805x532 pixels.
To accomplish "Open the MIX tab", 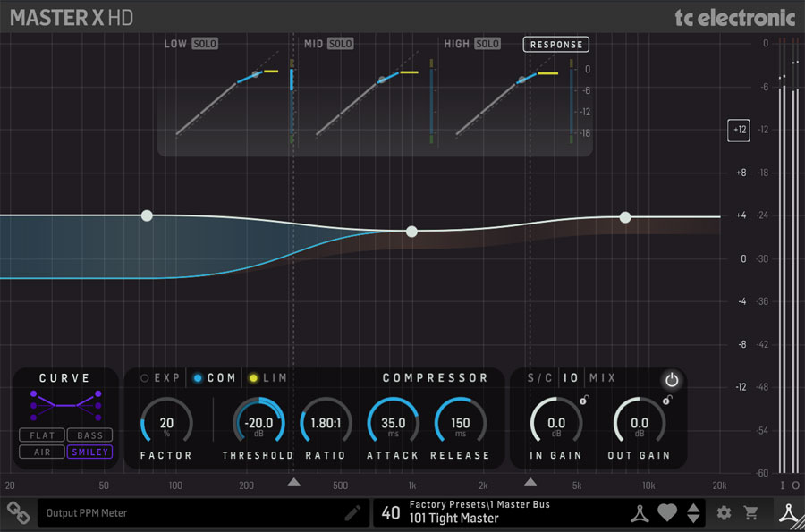I will (x=602, y=378).
